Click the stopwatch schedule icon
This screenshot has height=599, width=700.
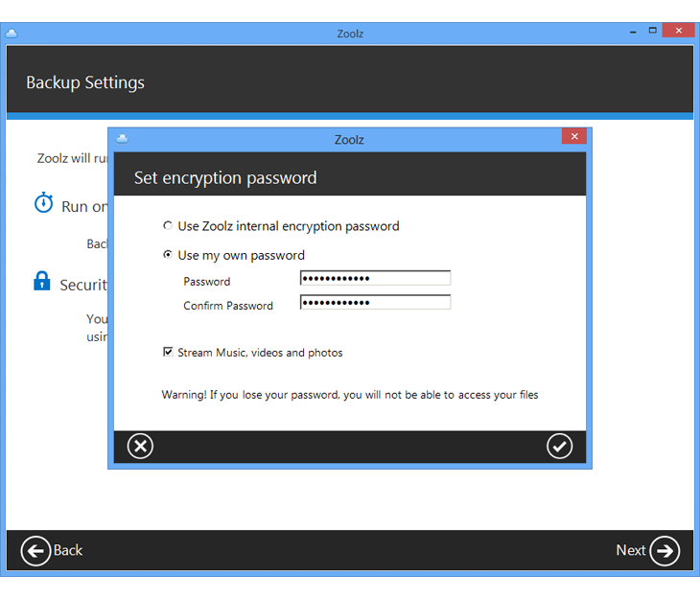tap(43, 203)
